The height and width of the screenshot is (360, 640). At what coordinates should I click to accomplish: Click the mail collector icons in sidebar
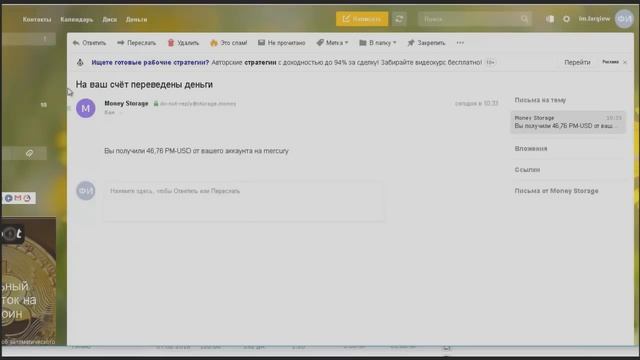point(18,198)
